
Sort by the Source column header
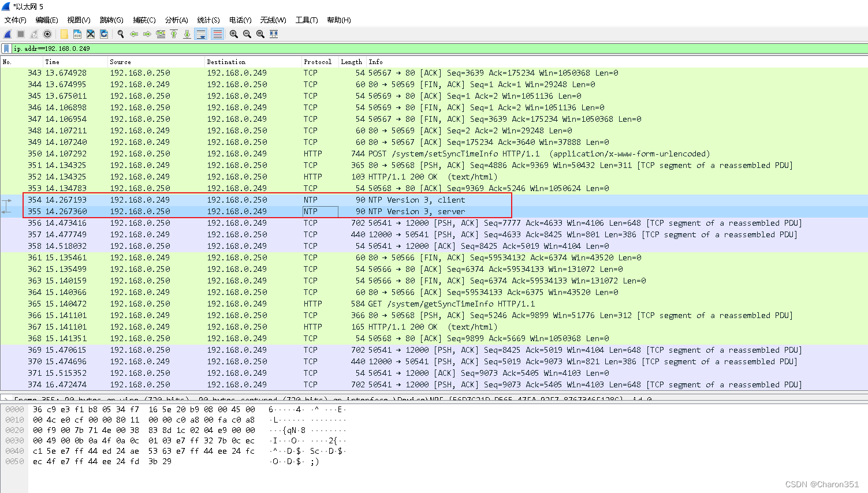click(x=156, y=62)
